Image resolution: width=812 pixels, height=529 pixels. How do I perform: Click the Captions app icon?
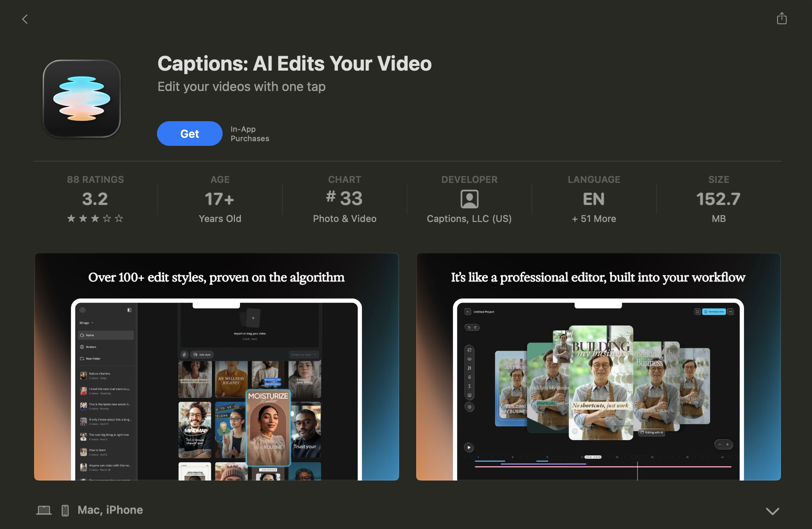(x=82, y=99)
